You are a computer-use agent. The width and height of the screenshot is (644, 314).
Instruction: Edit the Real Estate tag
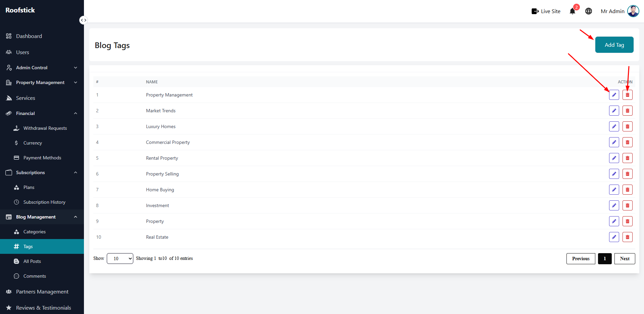tap(614, 237)
